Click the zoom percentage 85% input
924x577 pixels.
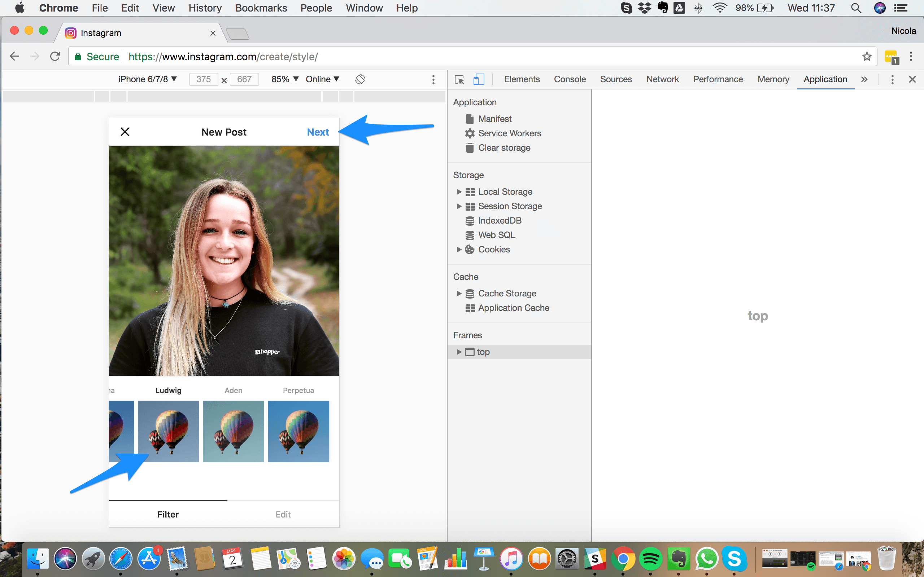click(x=285, y=79)
